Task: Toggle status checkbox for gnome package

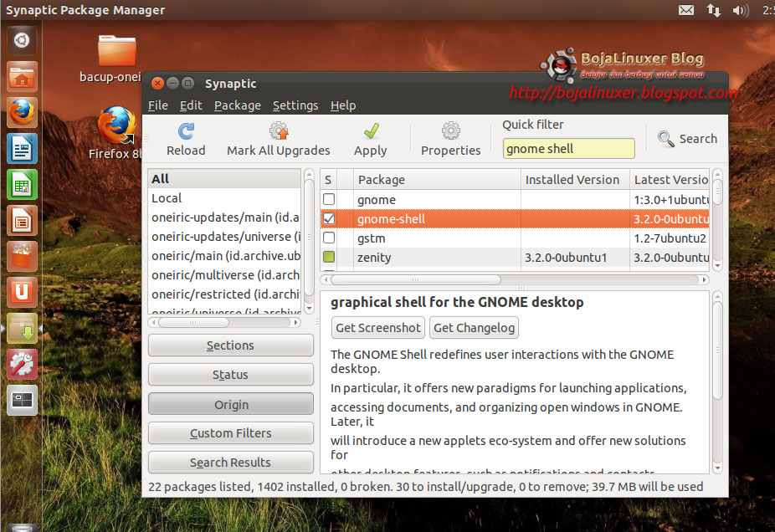Action: pyautogui.click(x=329, y=199)
